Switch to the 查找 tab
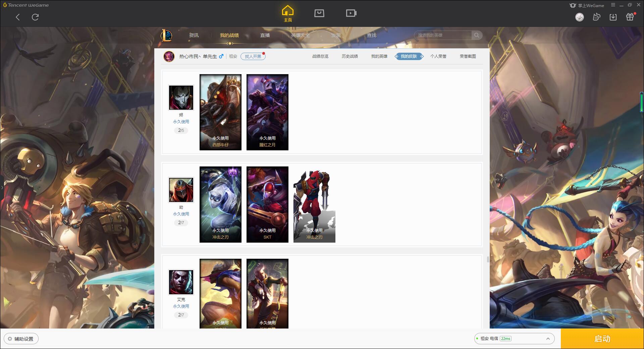This screenshot has height=349, width=644. 372,35
